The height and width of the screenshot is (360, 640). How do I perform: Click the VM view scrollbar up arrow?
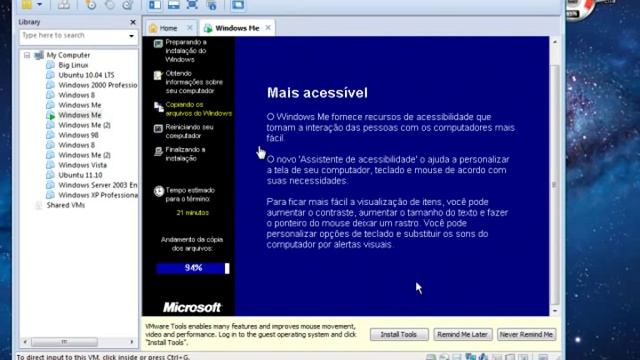coord(555,42)
